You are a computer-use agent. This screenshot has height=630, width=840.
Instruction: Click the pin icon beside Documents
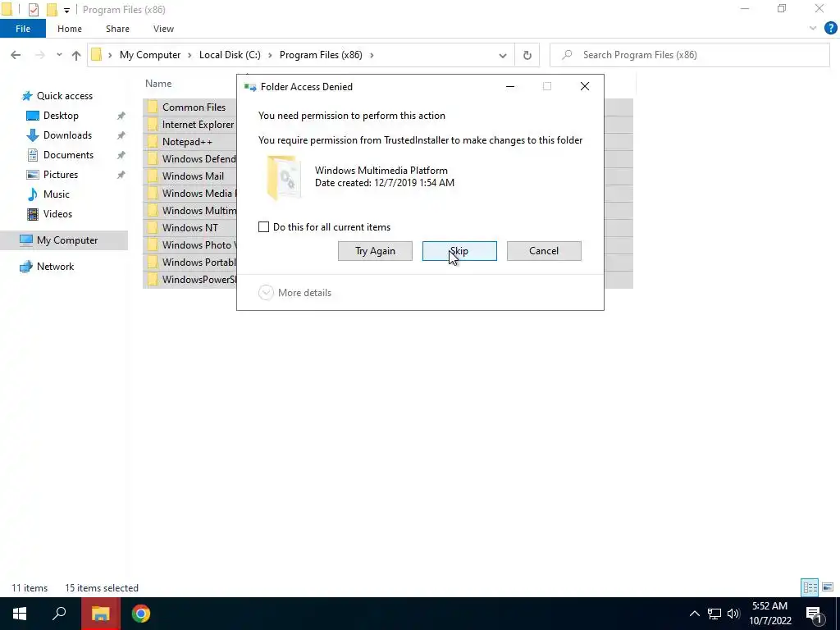(x=121, y=155)
